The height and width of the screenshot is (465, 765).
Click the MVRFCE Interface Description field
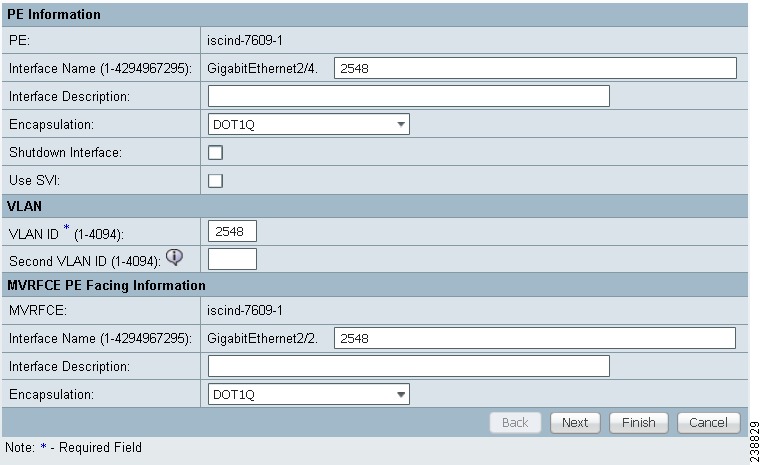[x=409, y=366]
